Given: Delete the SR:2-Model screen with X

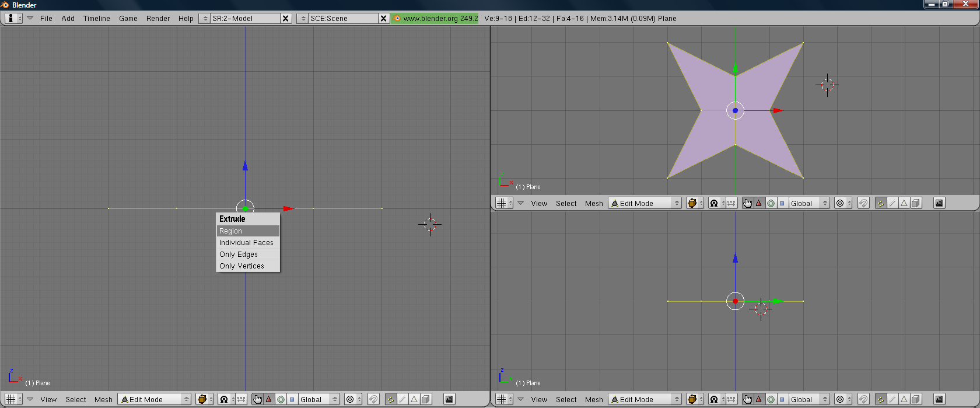Looking at the screenshot, I should pyautogui.click(x=286, y=19).
